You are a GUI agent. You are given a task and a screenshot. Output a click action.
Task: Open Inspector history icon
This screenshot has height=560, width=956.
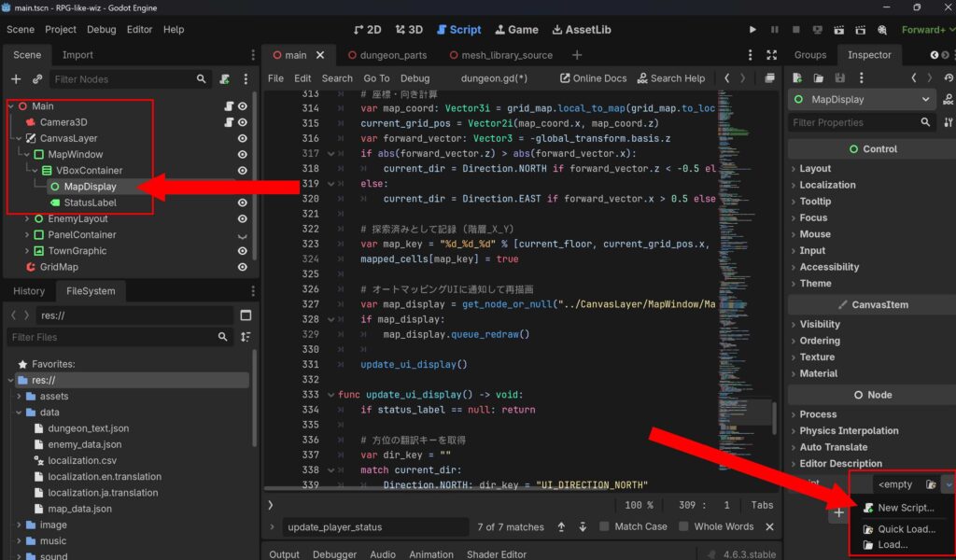pyautogui.click(x=949, y=78)
